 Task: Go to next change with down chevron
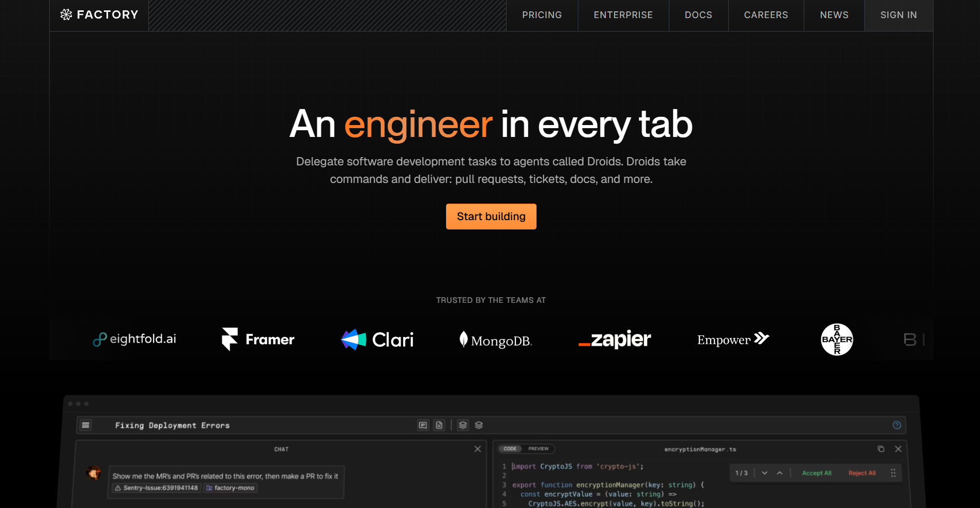click(x=764, y=473)
